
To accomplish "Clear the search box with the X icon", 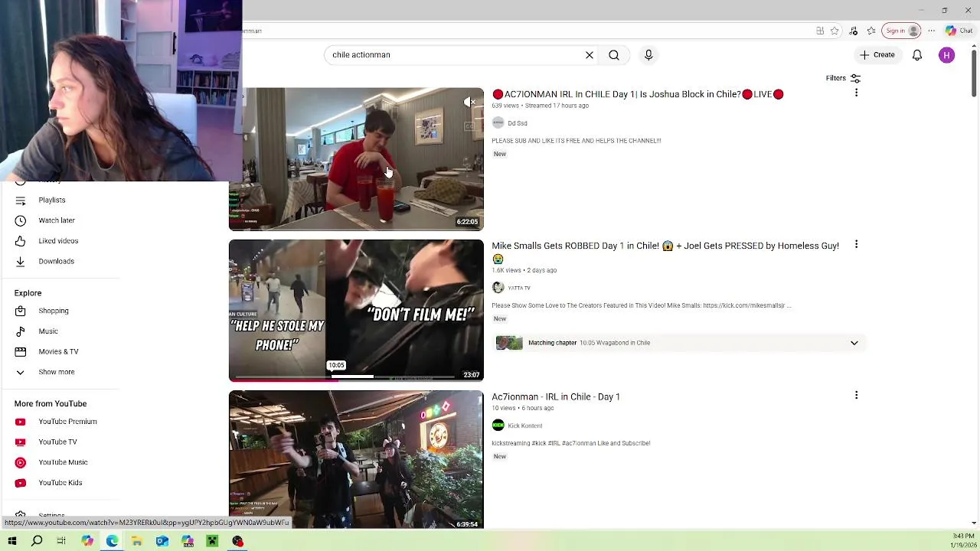I will coord(590,55).
